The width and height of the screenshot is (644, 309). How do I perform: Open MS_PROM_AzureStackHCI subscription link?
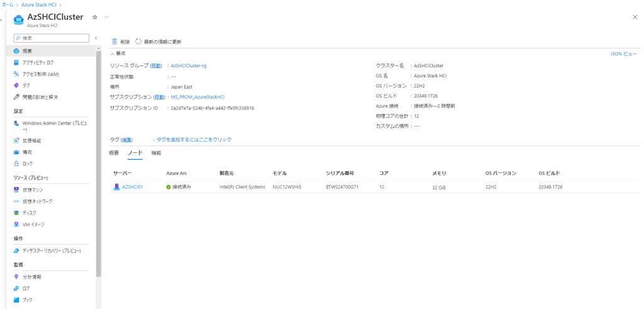[197, 97]
